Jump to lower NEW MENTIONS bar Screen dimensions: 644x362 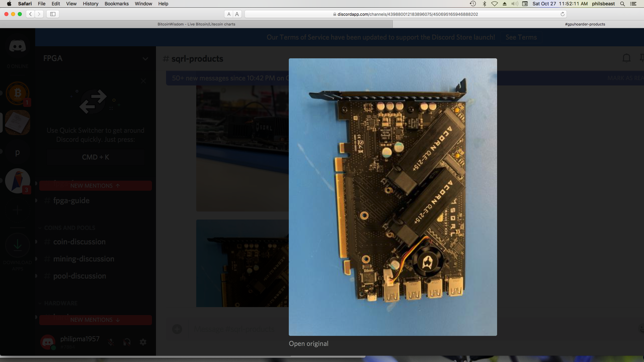click(x=96, y=320)
